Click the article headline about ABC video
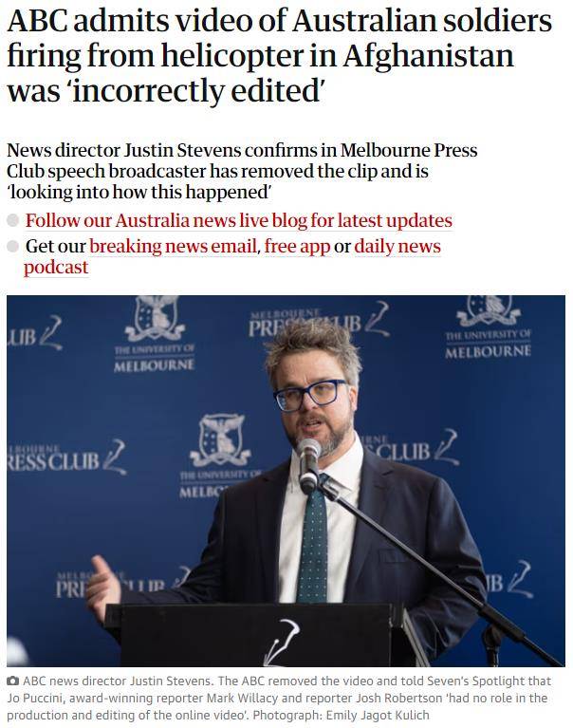This screenshot has height=728, width=573. coord(279,55)
